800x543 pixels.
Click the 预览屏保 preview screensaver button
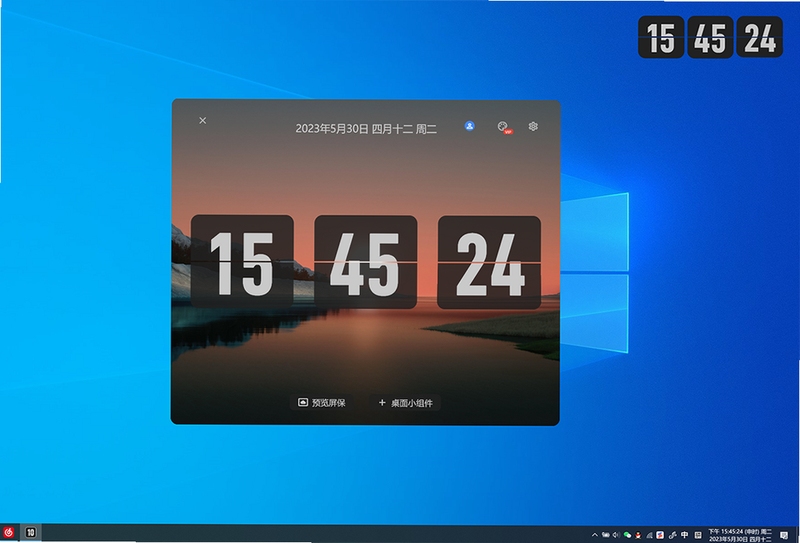(x=322, y=403)
